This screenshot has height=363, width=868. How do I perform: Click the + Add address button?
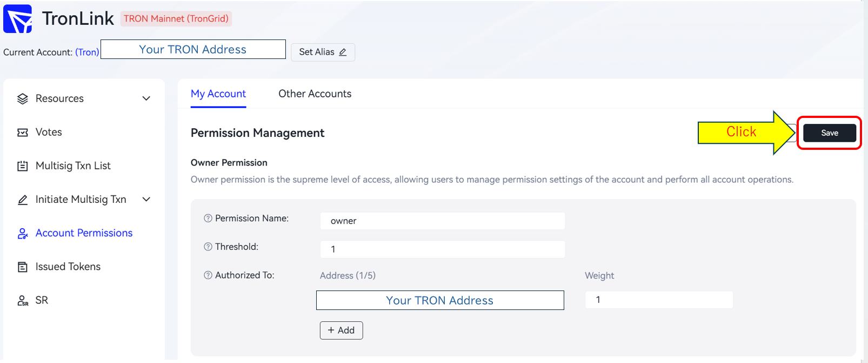[341, 330]
